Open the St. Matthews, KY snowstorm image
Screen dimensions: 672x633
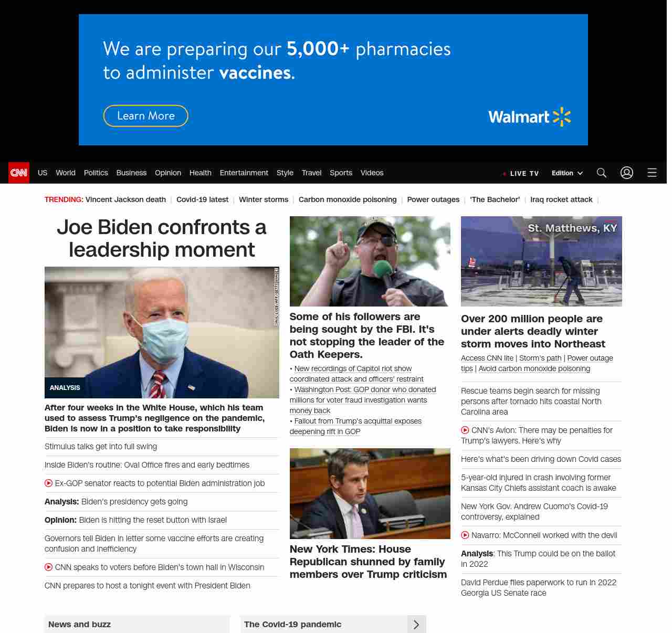pos(541,261)
